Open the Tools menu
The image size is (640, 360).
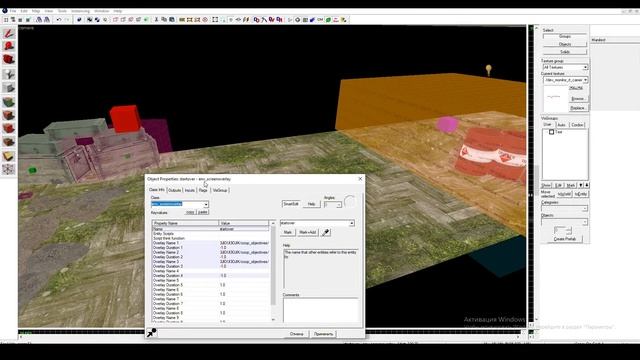pyautogui.click(x=62, y=11)
